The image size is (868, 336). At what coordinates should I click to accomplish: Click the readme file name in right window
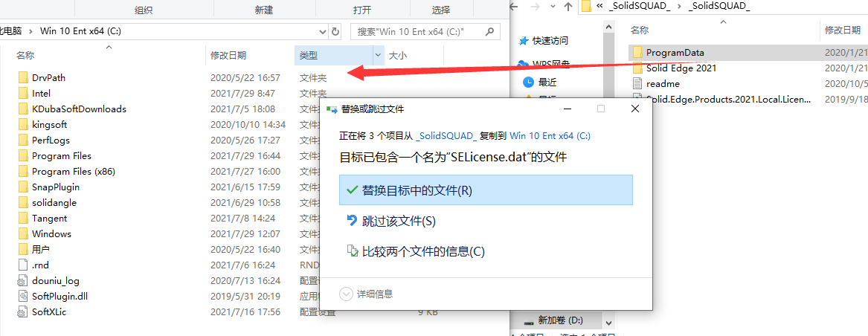coord(663,83)
